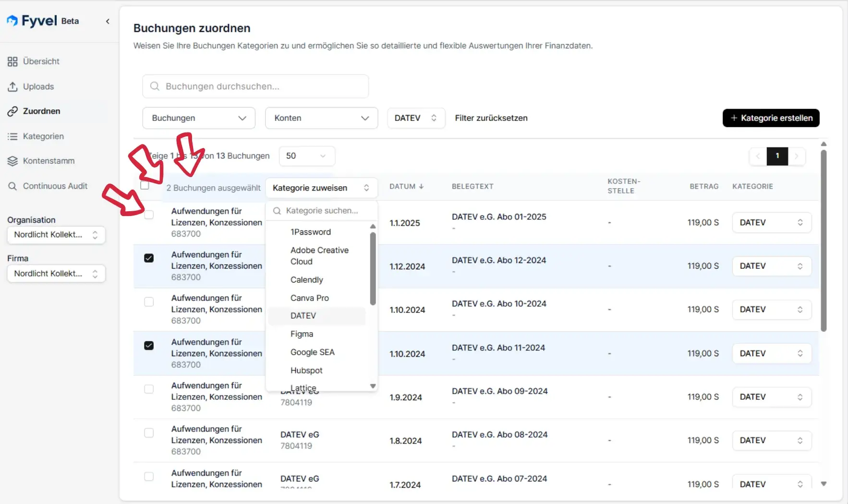848x504 pixels.
Task: Click the Fyvel logo icon
Action: coord(12,21)
